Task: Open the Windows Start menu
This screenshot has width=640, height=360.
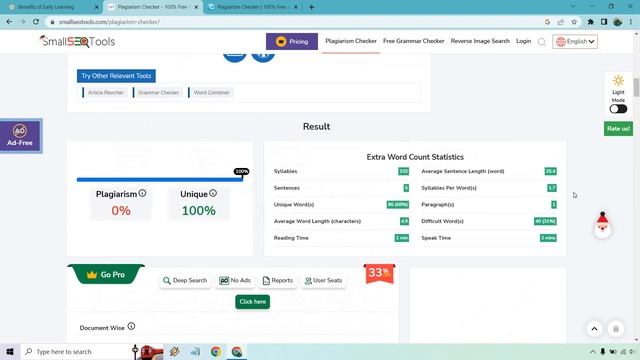Action: coord(10,351)
